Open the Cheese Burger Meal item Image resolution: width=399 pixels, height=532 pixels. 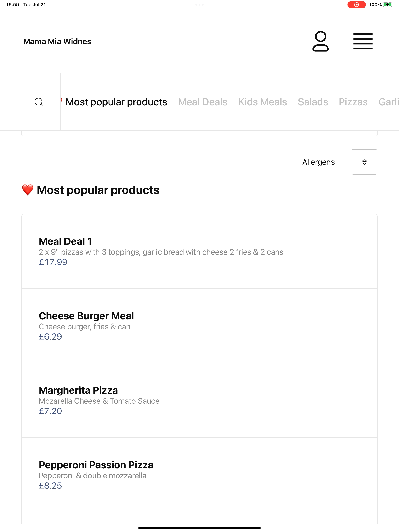click(199, 326)
